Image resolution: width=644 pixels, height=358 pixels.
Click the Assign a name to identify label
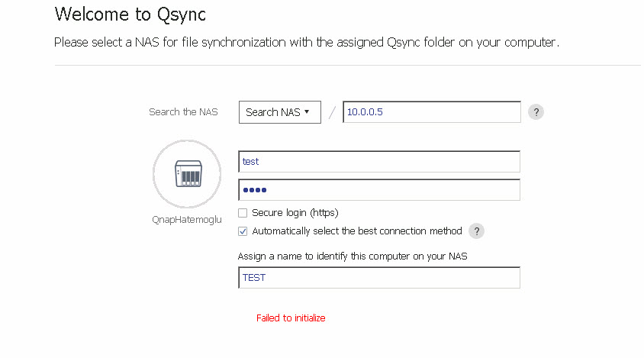tap(353, 256)
